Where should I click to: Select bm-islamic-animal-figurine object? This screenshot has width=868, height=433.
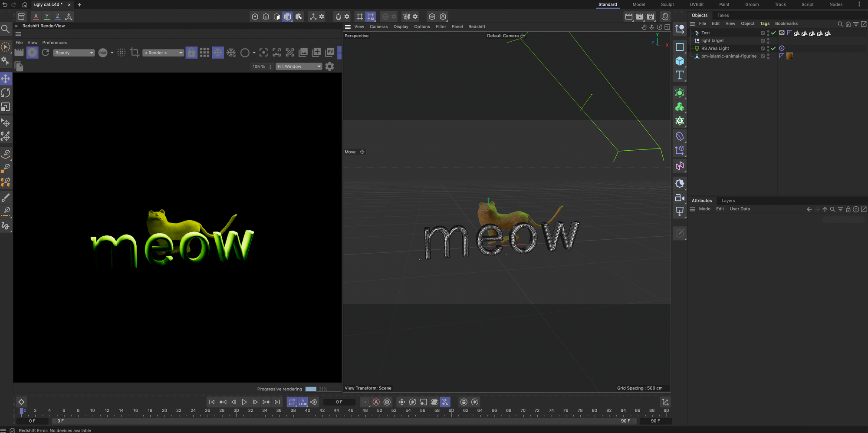[729, 56]
